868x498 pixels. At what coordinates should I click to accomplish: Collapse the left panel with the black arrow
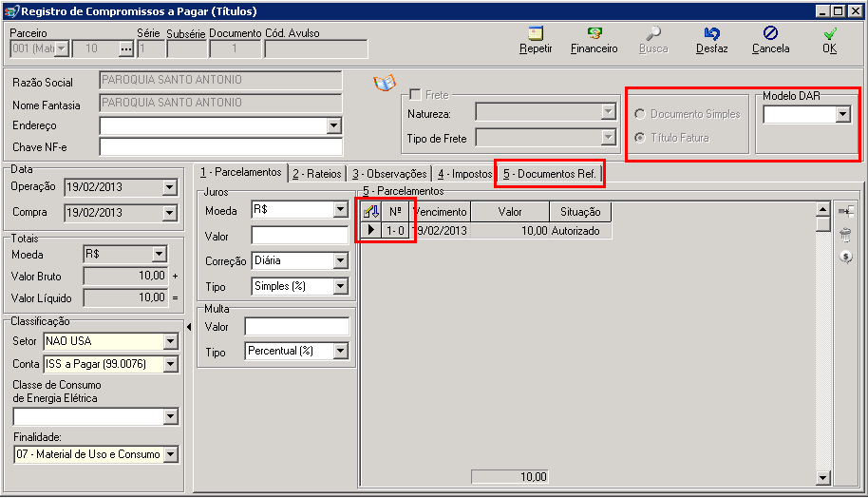point(189,327)
